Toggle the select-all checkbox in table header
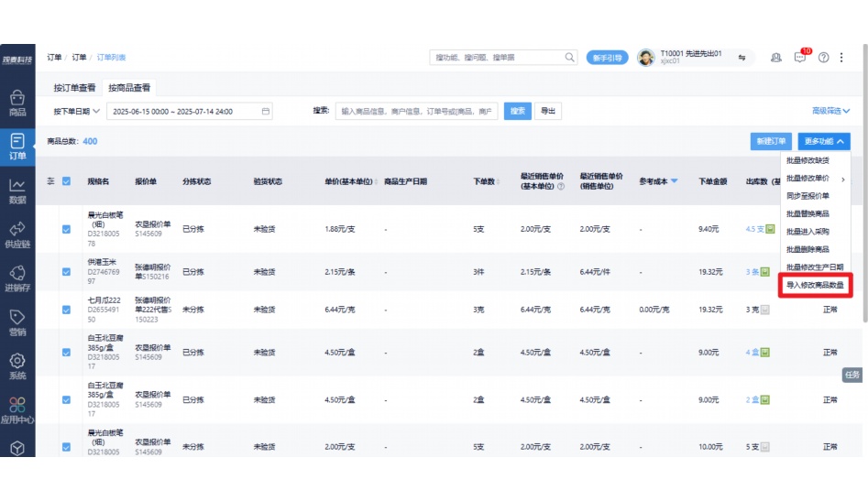The image size is (868, 501). 66,181
